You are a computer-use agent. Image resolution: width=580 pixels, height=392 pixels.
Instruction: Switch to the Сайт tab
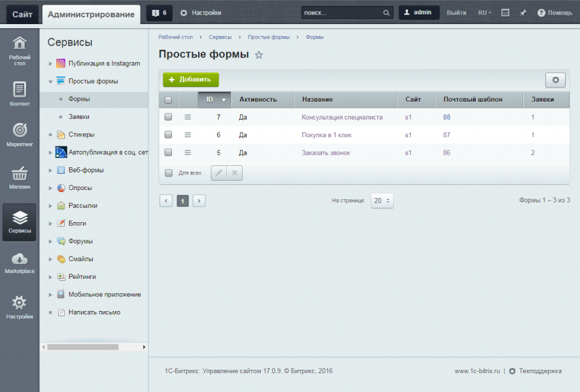tap(22, 14)
